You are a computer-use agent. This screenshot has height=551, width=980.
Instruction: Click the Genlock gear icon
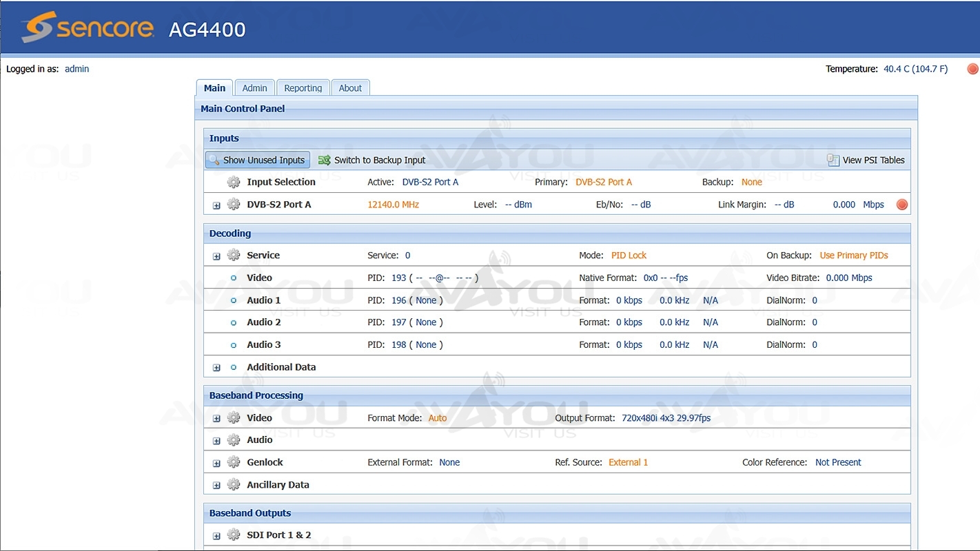[x=234, y=463]
